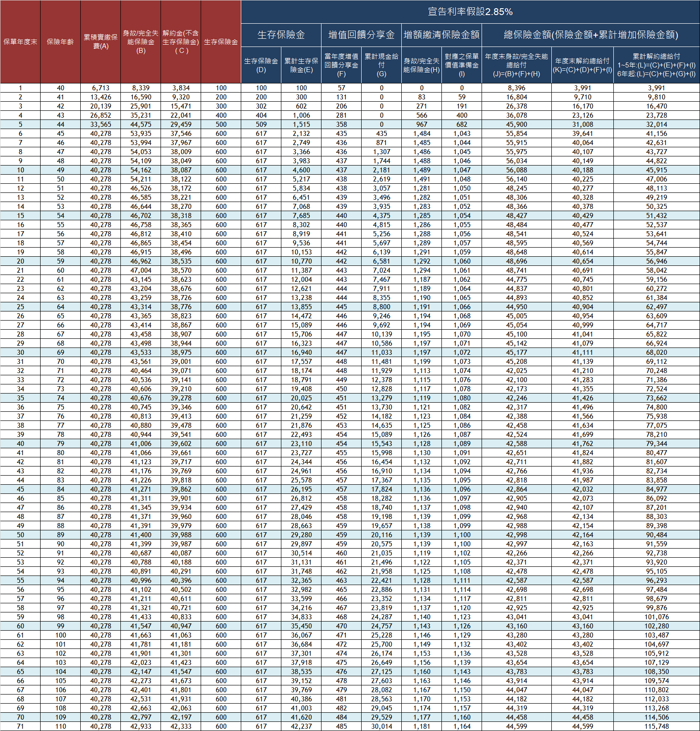This screenshot has height=731, width=700.
Task: Select the 年度末解約總給付 (K) header
Action: pos(582,65)
